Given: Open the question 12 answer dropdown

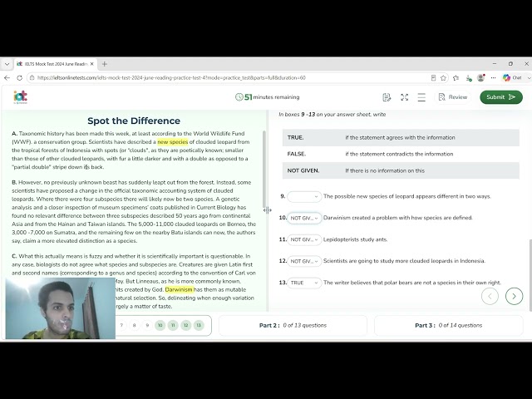Looking at the screenshot, I should 304,261.
